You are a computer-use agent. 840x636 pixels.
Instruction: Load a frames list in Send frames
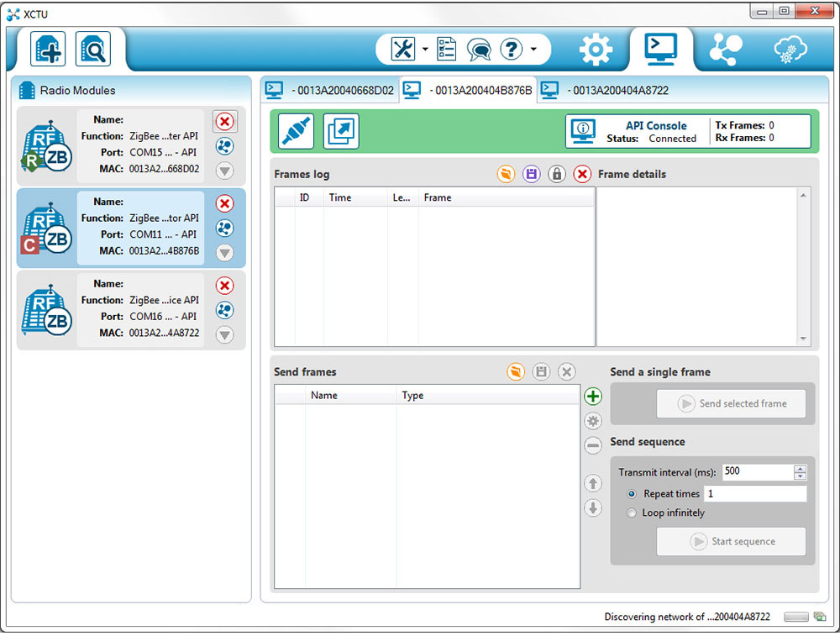tap(516, 371)
